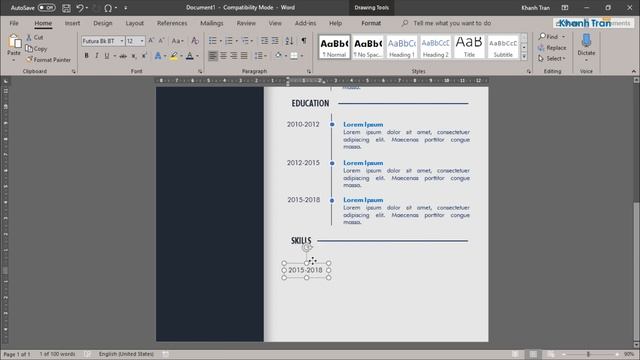Open the Layout ribbon tab
The width and height of the screenshot is (640, 360).
(134, 23)
